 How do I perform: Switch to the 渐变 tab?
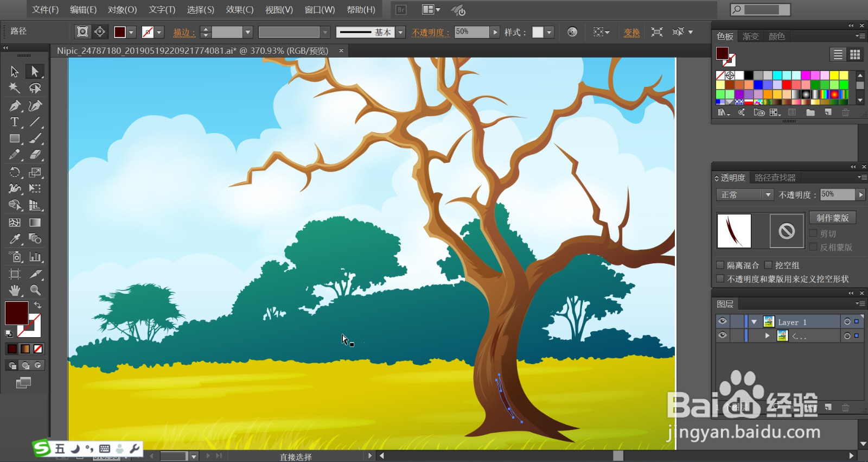[x=751, y=36]
